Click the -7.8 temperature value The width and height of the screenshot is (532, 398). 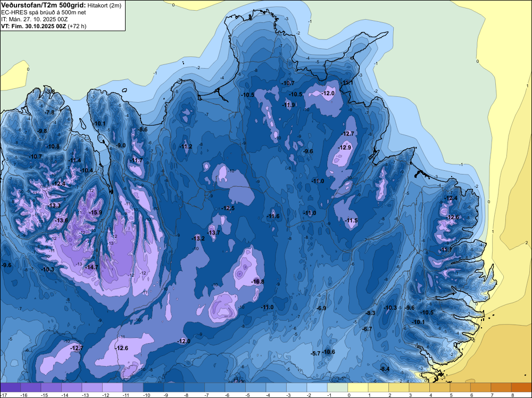pos(50,113)
